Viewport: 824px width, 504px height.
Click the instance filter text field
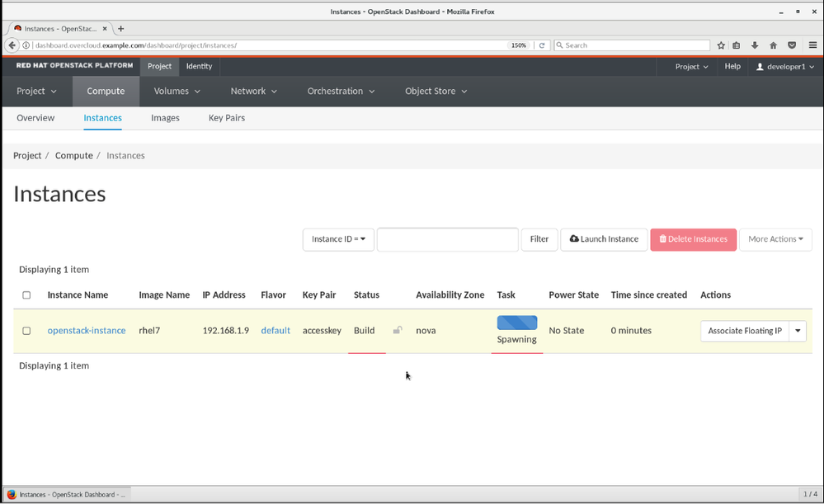coord(447,239)
